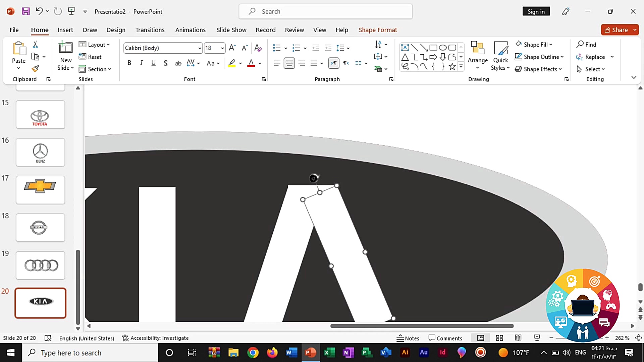The image size is (644, 362).
Task: Toggle Bold formatting
Action: (x=129, y=63)
